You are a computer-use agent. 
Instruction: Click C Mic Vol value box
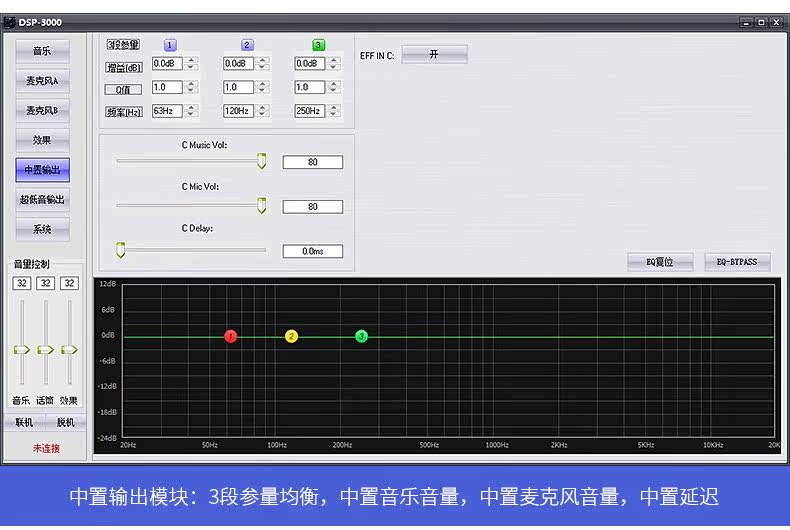click(x=313, y=207)
